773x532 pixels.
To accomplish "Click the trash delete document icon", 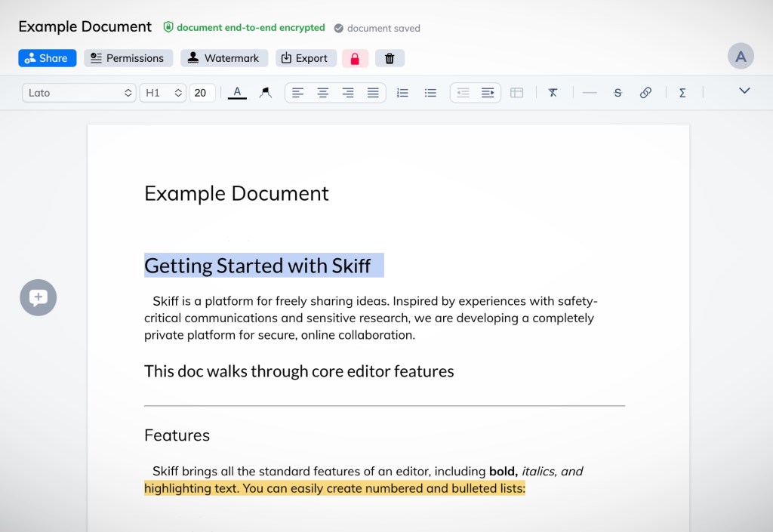I will click(390, 58).
